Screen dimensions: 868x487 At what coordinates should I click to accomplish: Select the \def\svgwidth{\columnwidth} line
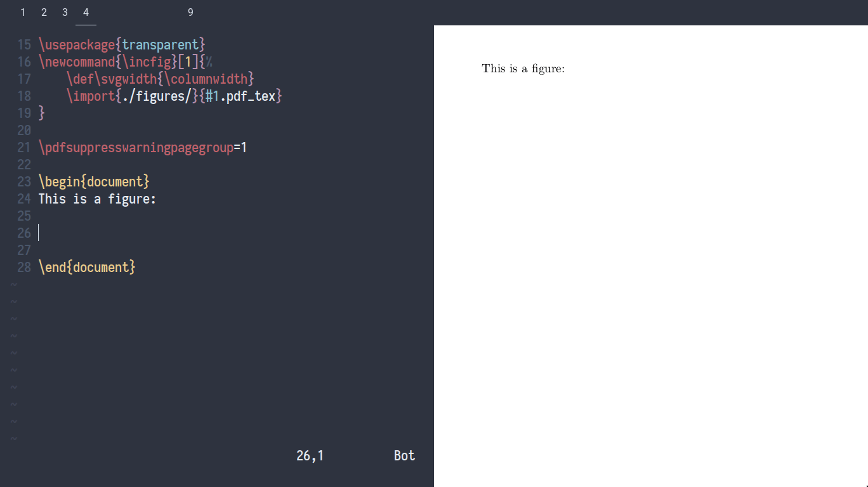coord(159,79)
